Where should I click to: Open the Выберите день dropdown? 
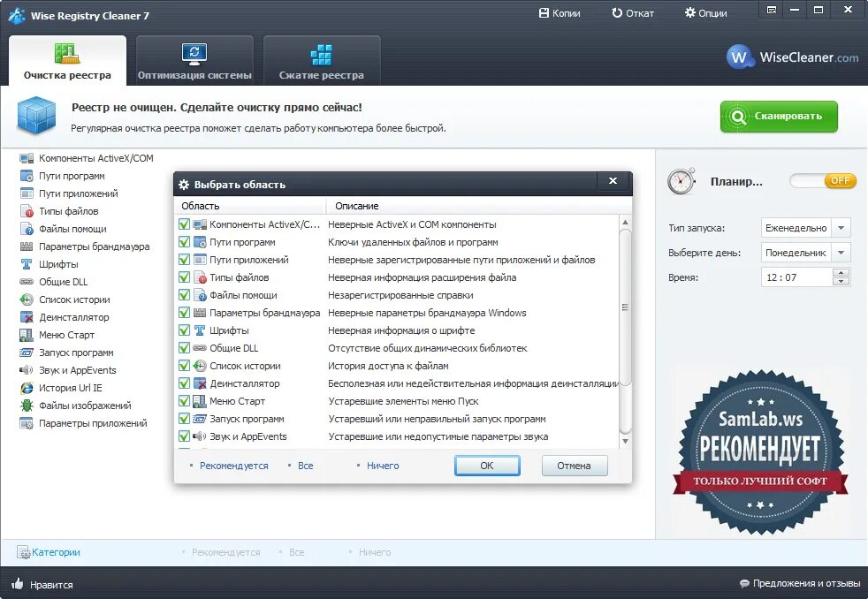pyautogui.click(x=841, y=253)
